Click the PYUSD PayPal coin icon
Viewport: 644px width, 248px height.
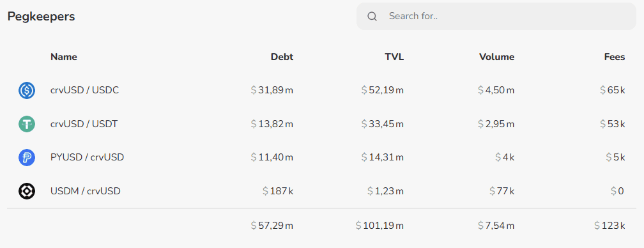27,158
